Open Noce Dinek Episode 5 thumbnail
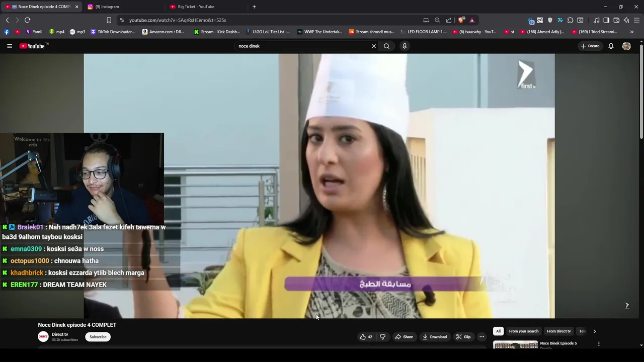 [x=515, y=344]
